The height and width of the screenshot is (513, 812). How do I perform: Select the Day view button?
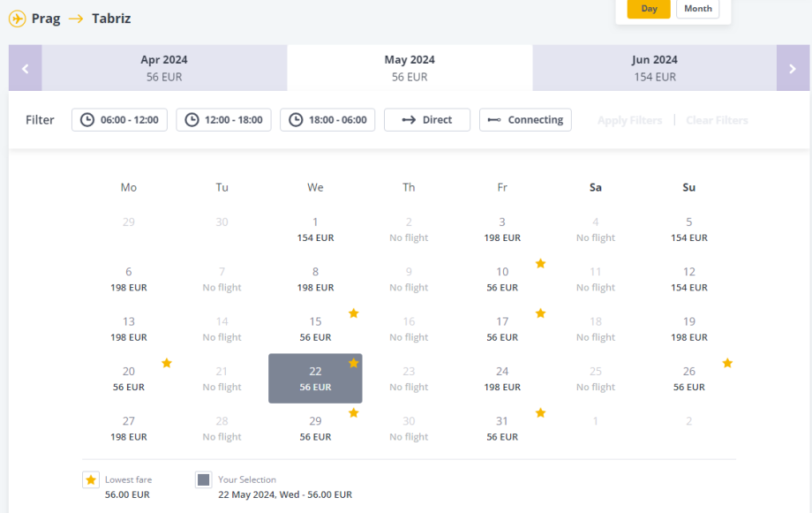[649, 9]
